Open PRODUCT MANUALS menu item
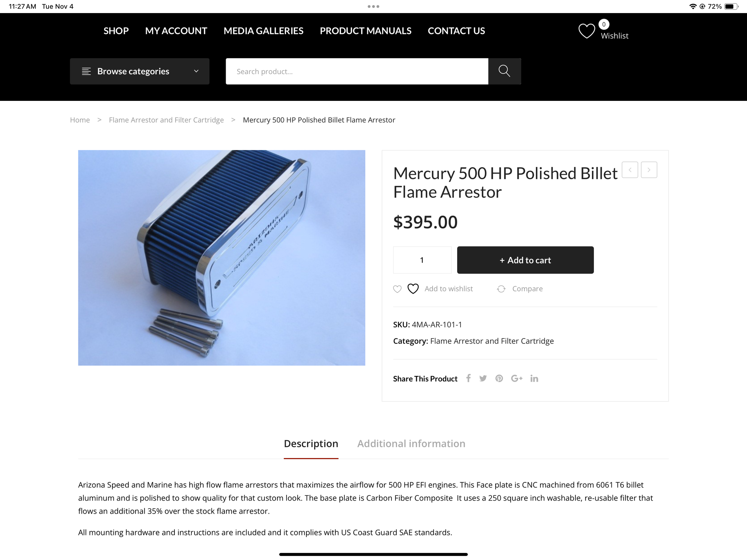This screenshot has width=747, height=560. point(366,31)
